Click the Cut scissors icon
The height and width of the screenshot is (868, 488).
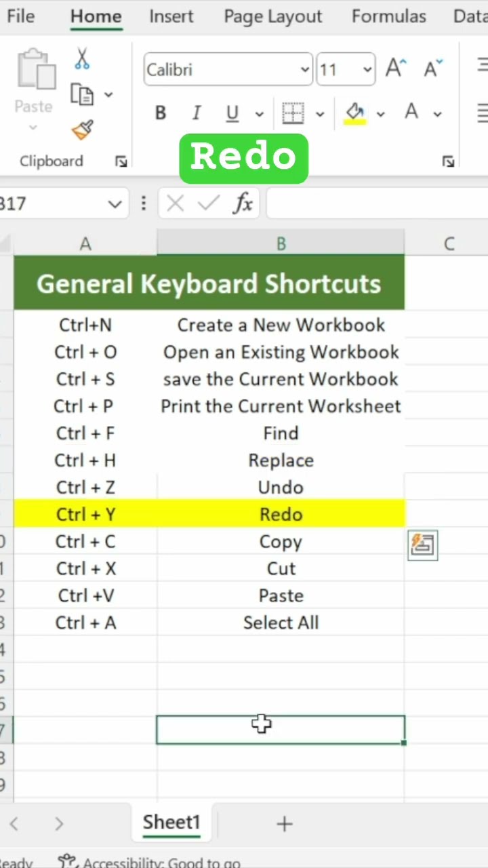[82, 59]
